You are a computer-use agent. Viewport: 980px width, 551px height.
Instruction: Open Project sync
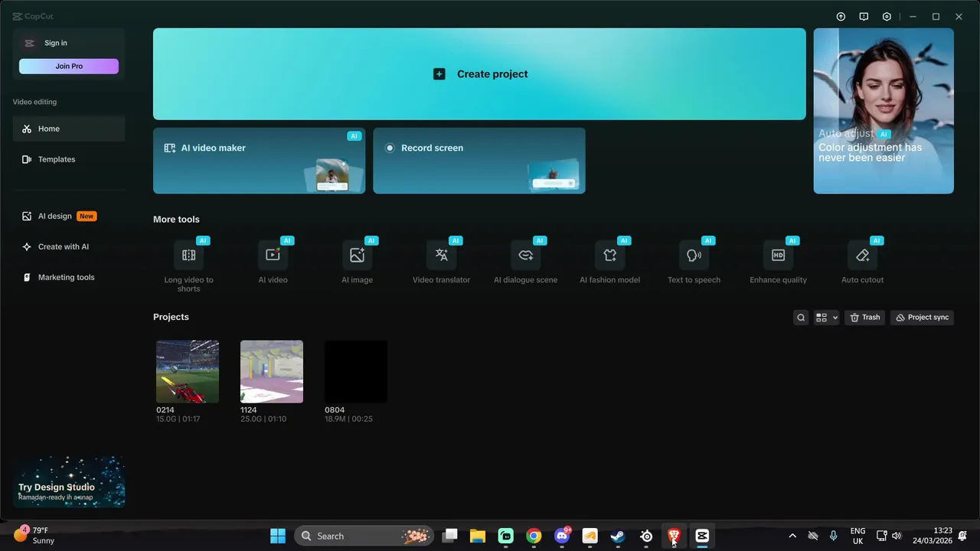click(922, 318)
